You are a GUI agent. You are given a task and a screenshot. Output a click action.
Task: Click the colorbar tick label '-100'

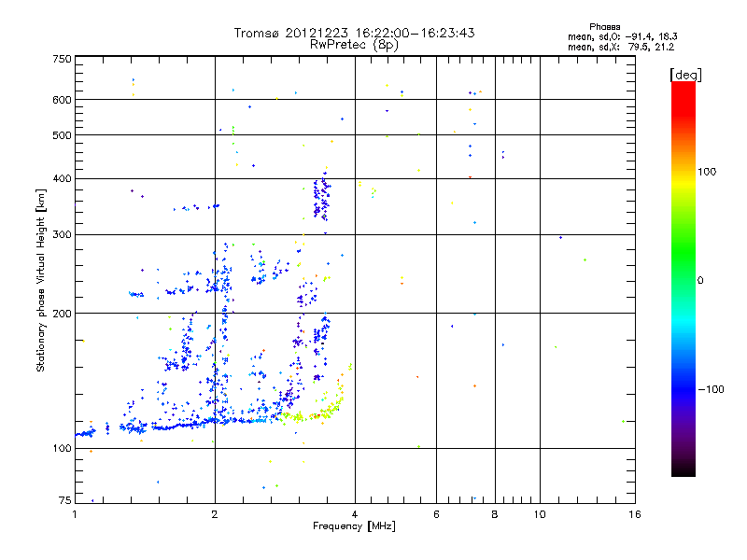(711, 389)
